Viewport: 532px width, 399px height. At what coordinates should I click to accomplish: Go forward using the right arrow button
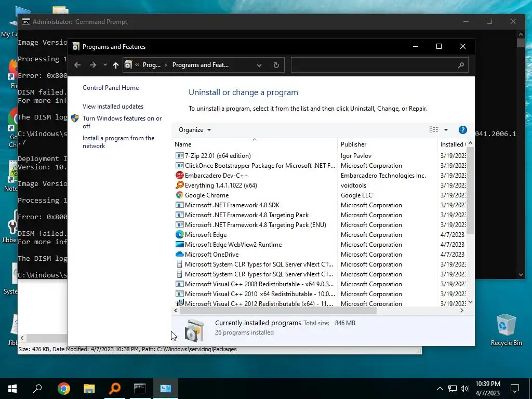[x=92, y=65]
